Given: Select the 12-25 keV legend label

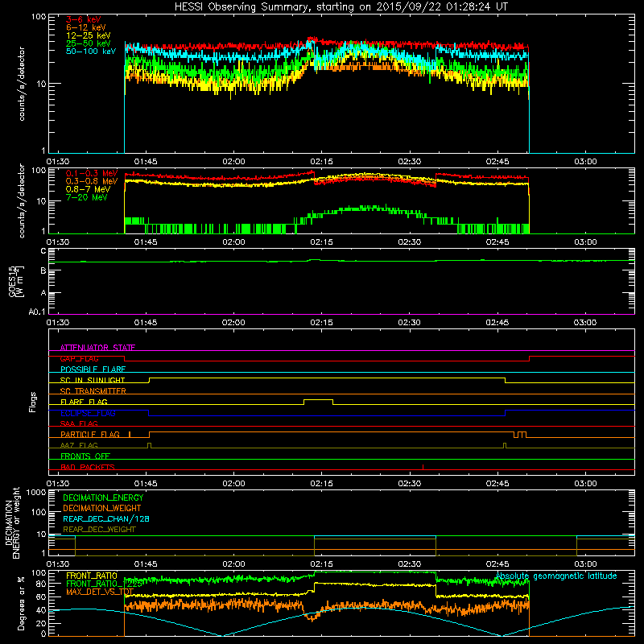Looking at the screenshot, I should [x=89, y=35].
